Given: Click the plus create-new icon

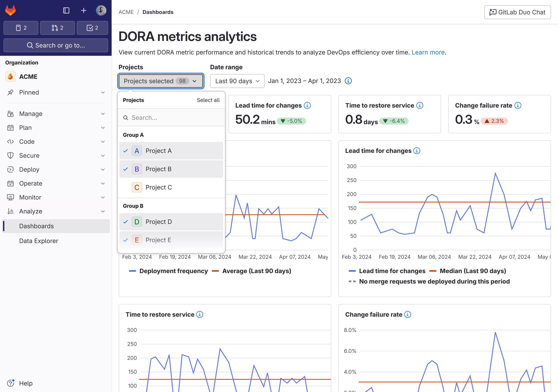Looking at the screenshot, I should 84,10.
